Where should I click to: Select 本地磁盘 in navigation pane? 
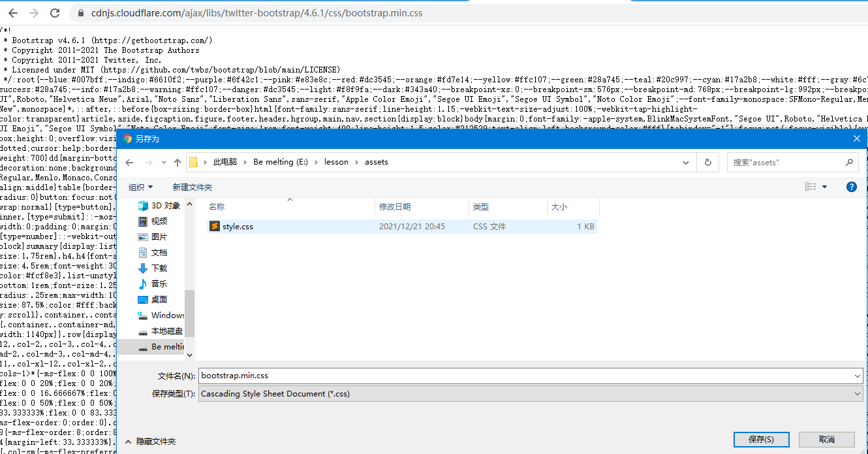[x=160, y=331]
